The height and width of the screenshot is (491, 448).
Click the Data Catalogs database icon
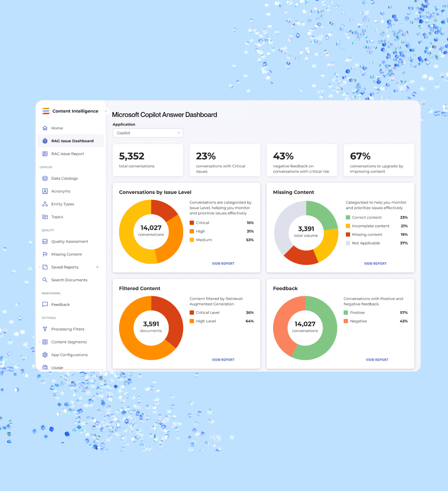(45, 178)
